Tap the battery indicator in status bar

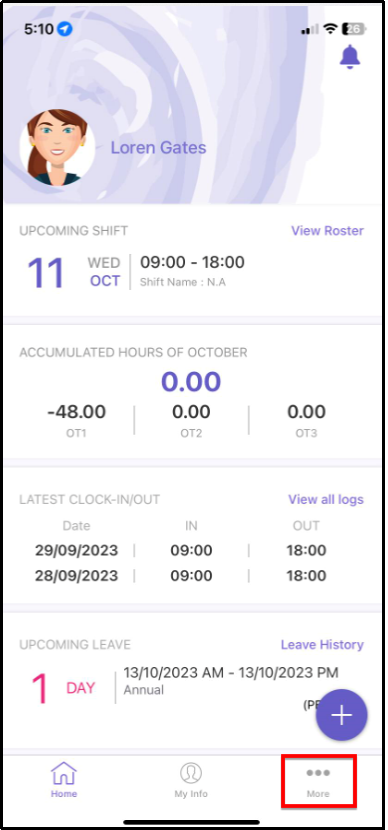coord(355,29)
